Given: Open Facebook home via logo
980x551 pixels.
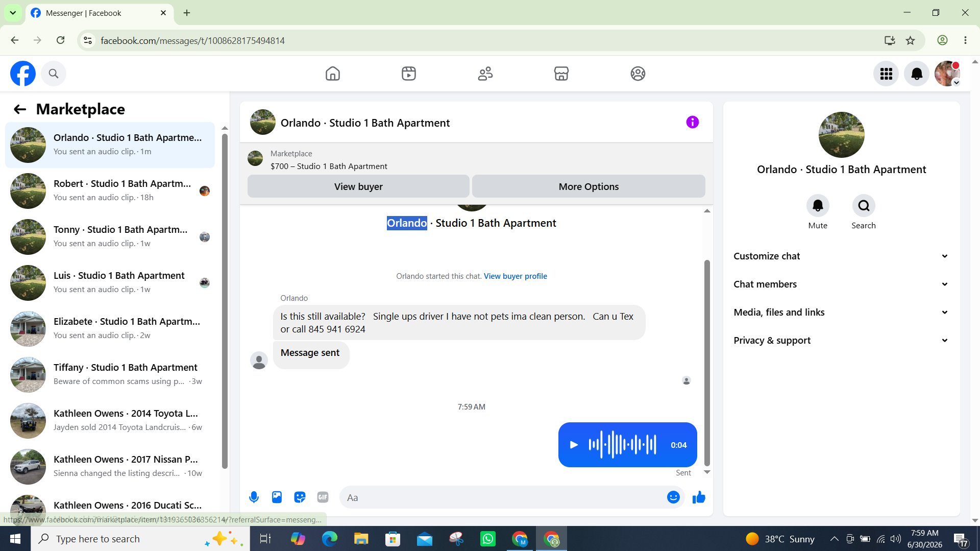Looking at the screenshot, I should [23, 74].
